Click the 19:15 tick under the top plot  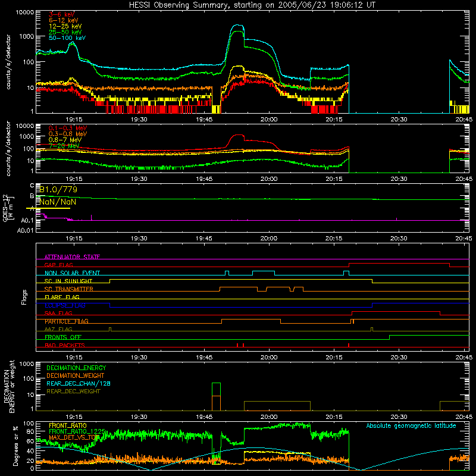pos(74,120)
